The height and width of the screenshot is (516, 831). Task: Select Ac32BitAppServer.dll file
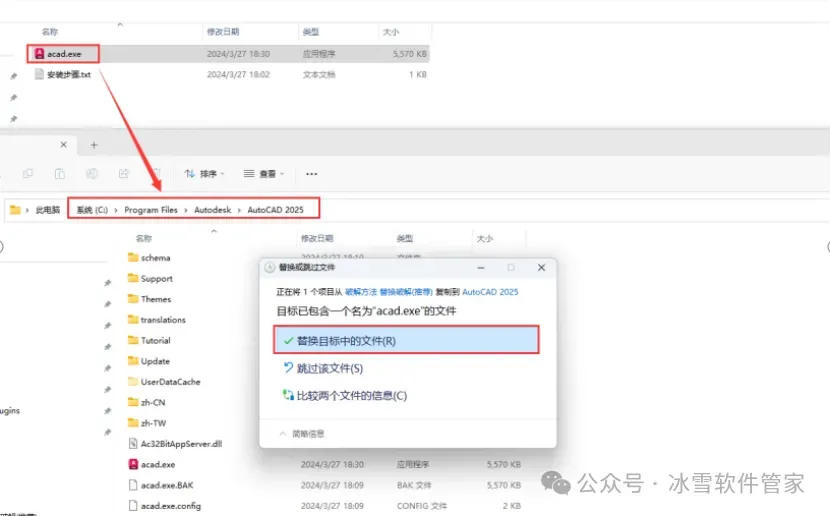point(175,443)
